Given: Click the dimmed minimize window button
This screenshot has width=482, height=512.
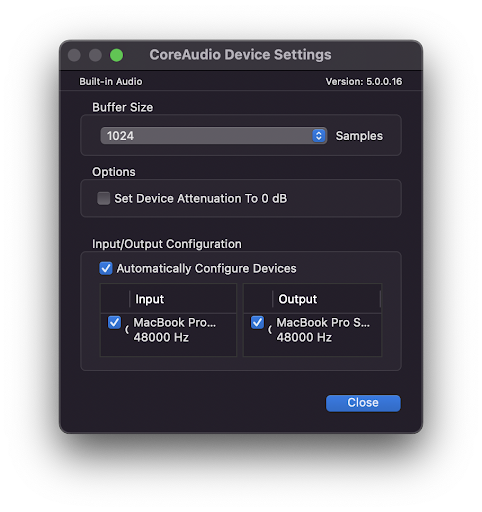Looking at the screenshot, I should click(x=95, y=55).
